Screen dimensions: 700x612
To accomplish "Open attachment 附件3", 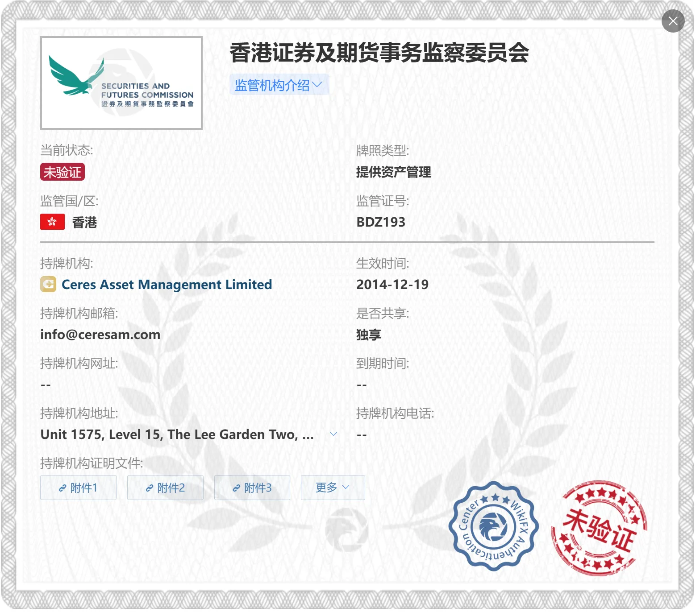I will coord(252,488).
